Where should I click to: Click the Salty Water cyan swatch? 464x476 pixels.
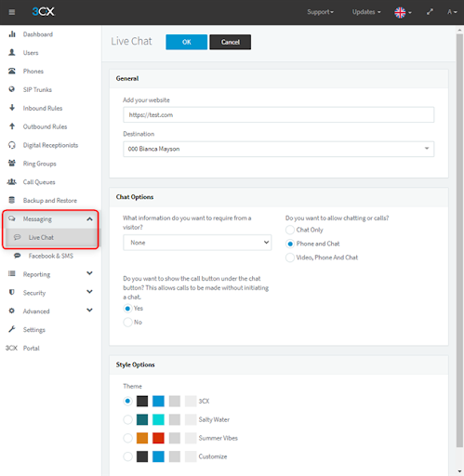click(x=158, y=419)
